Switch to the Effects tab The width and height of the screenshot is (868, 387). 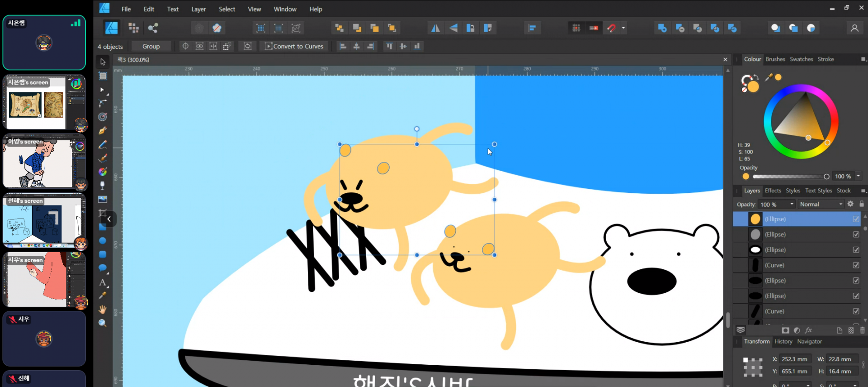pyautogui.click(x=773, y=191)
